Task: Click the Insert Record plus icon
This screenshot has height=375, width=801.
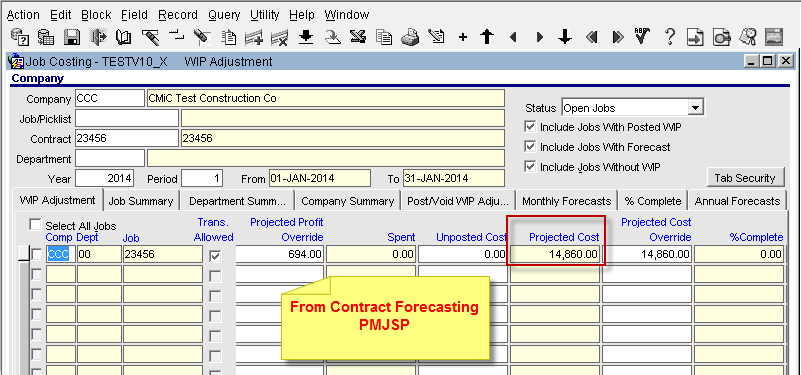Action: click(x=463, y=38)
